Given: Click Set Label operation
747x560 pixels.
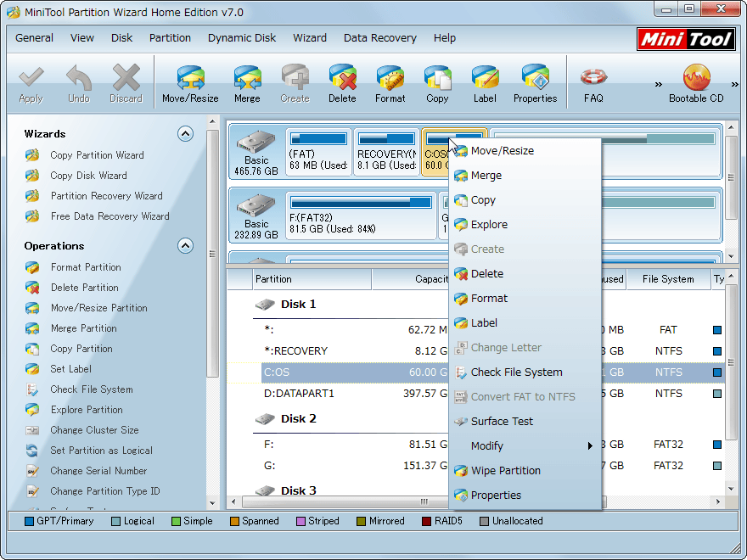Looking at the screenshot, I should tap(71, 369).
